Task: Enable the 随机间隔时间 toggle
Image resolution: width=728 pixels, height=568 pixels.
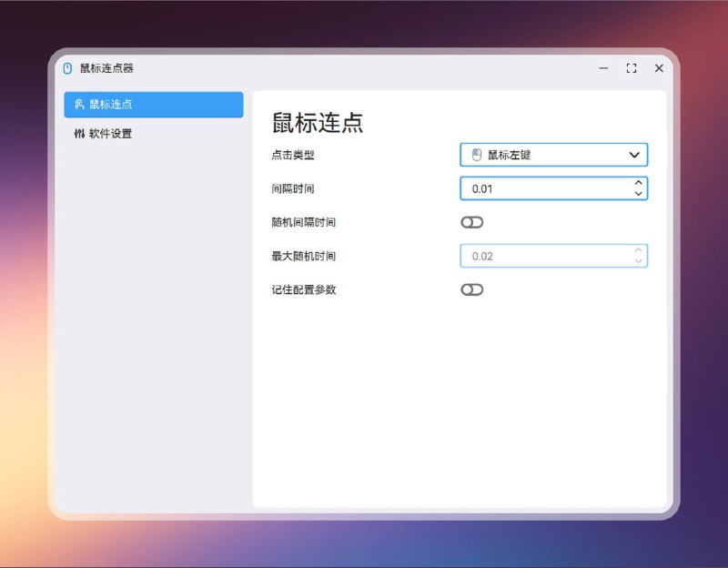Action: (472, 222)
